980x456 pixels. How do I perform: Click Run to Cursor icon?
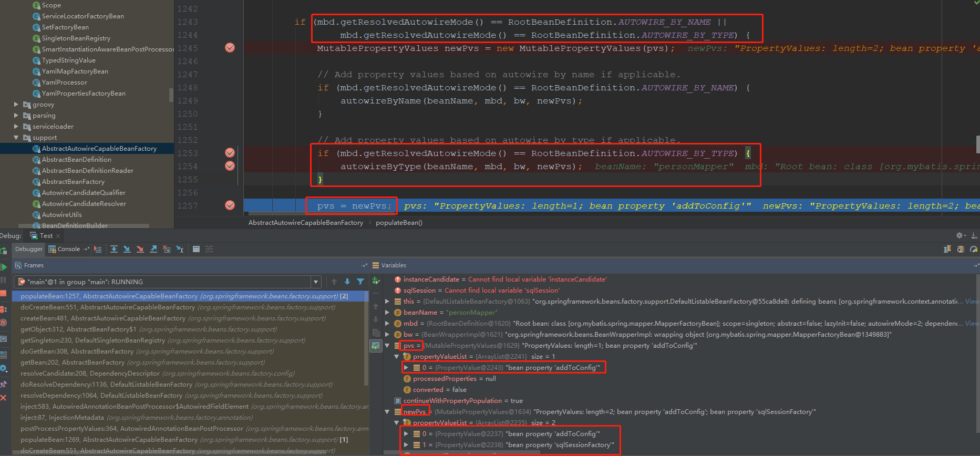(x=180, y=249)
